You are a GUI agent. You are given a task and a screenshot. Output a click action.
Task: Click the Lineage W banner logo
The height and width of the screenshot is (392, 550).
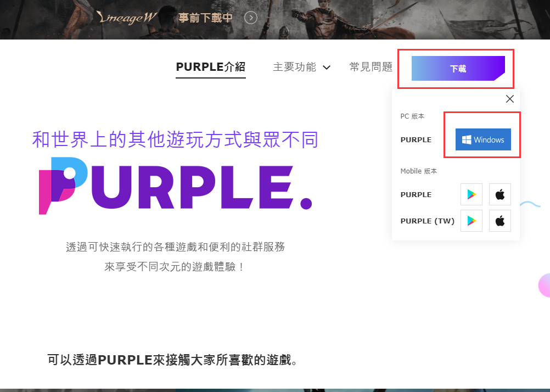[x=127, y=18]
